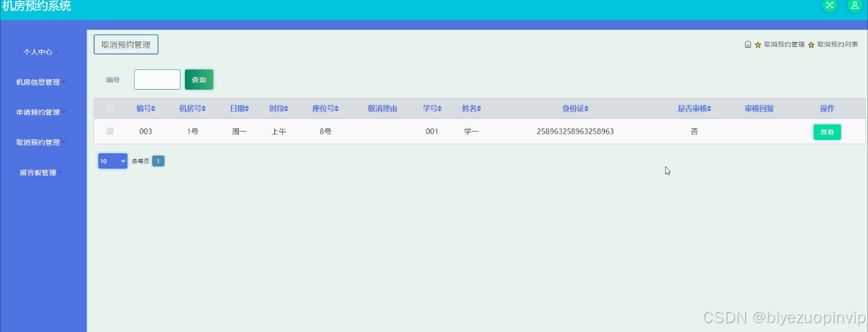Screen dimensions: 868x332
Task: Click the 审核回复 column header
Action: [759, 109]
